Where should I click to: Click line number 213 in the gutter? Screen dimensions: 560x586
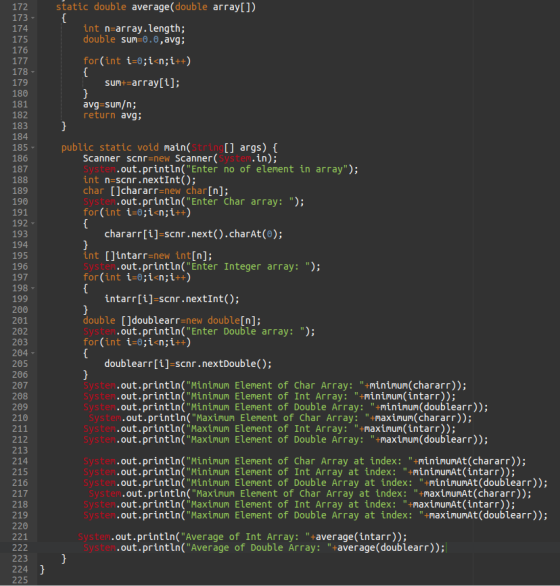point(20,451)
